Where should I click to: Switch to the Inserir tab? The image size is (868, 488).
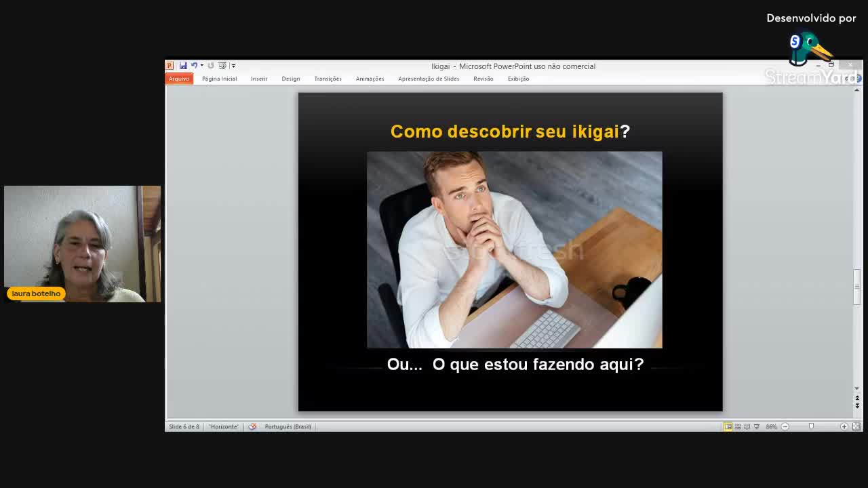pyautogui.click(x=259, y=79)
